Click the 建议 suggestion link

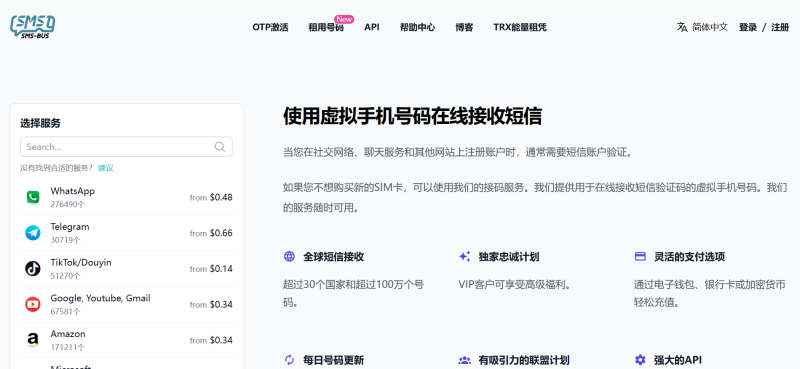click(106, 168)
